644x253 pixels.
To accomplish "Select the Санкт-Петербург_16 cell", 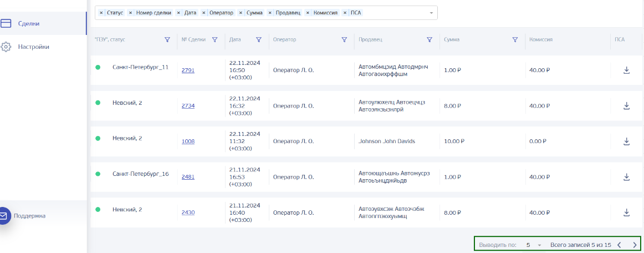I will tap(140, 174).
